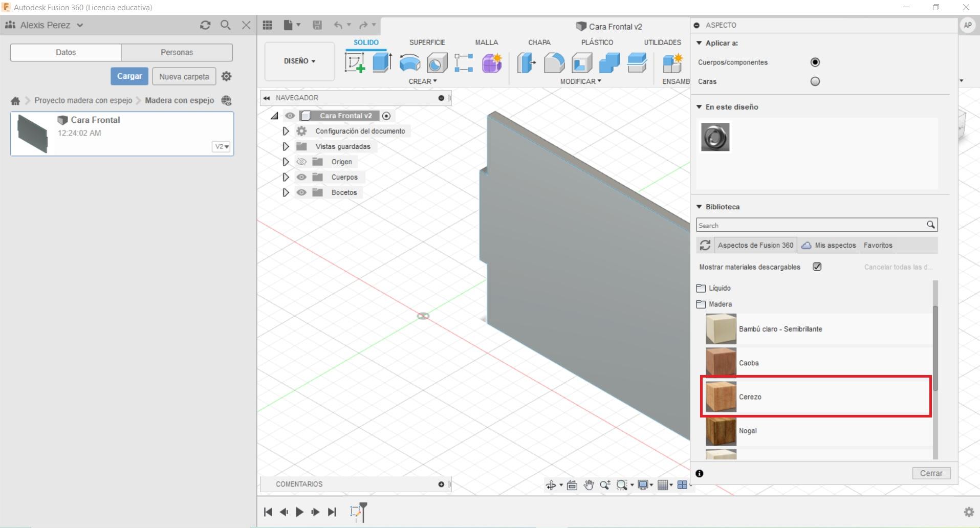Select Cuerpos/componentes radio option
The height and width of the screenshot is (528, 980).
point(815,62)
